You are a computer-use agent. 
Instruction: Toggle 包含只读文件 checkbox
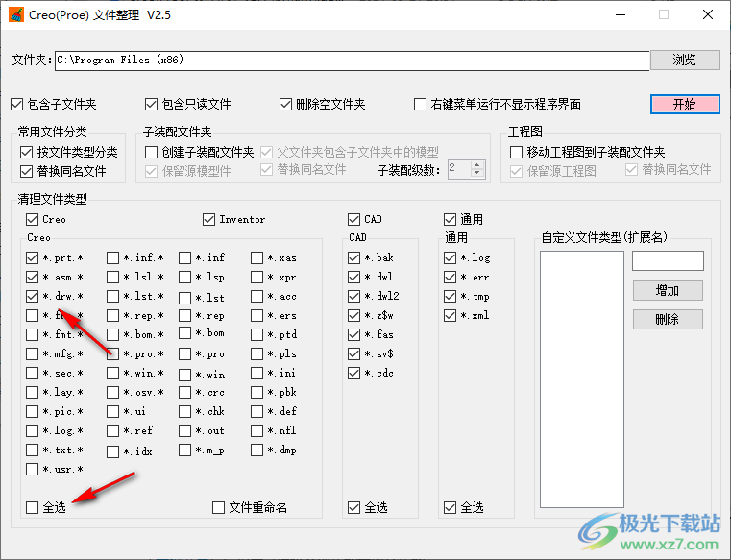[151, 104]
